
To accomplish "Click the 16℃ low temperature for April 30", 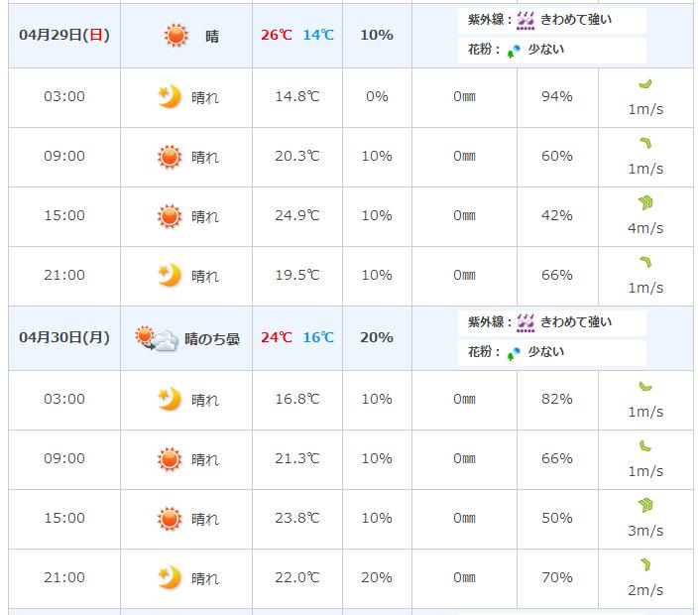I will (318, 337).
